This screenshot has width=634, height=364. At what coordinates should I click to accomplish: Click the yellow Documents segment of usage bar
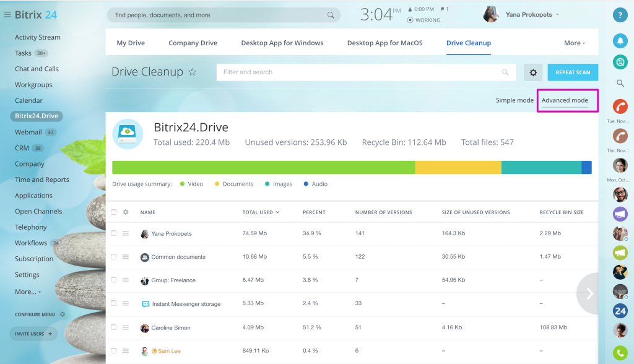coord(458,167)
